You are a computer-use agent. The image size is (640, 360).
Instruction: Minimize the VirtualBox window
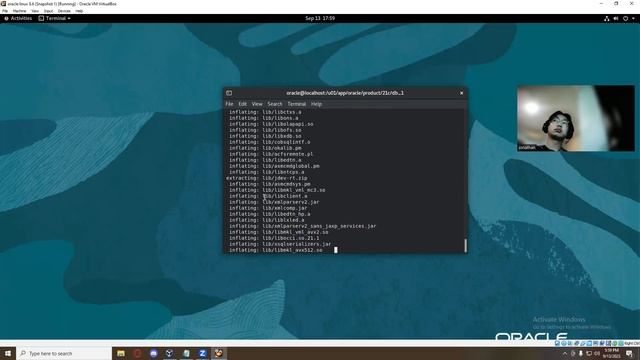(x=601, y=4)
